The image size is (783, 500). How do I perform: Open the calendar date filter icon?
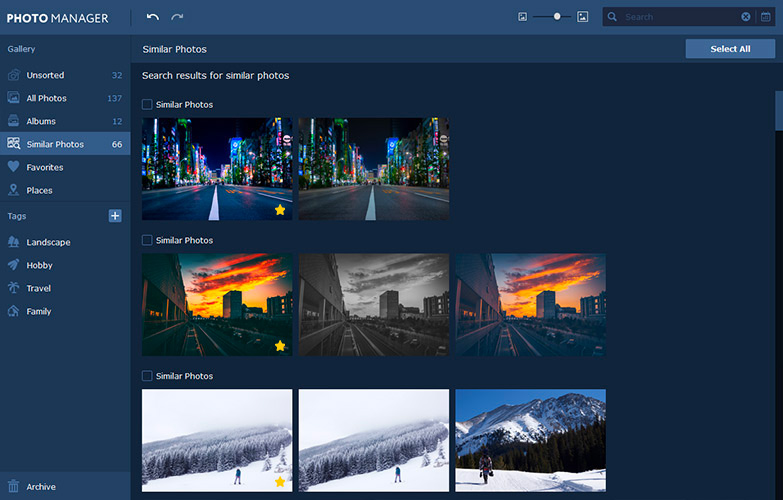[766, 17]
